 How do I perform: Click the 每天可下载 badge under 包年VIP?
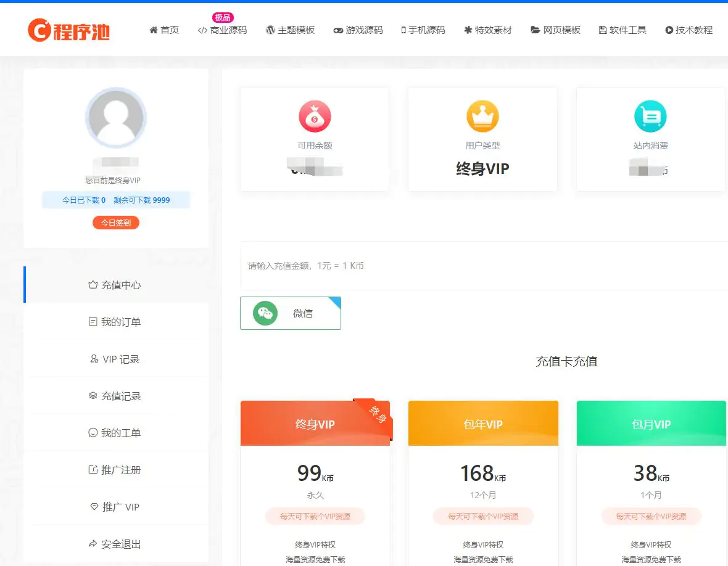coord(483,516)
